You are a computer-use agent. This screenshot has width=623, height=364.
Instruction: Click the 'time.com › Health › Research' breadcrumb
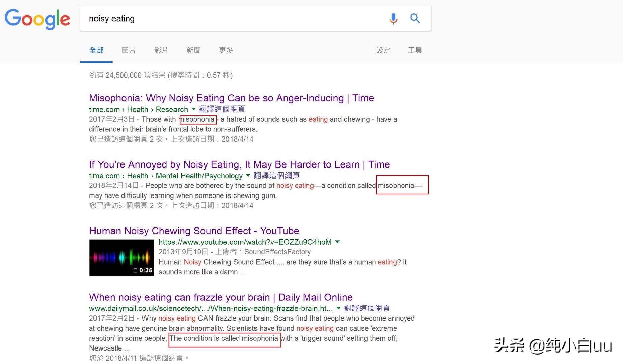(x=138, y=109)
